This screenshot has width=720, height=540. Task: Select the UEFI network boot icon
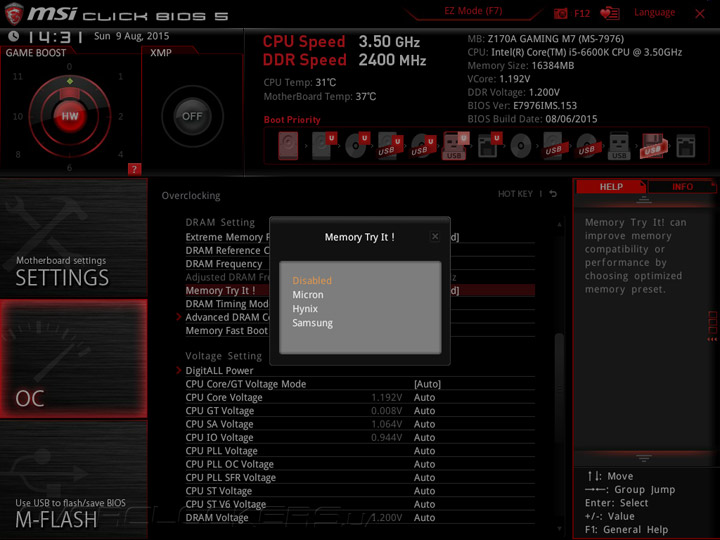pos(489,146)
